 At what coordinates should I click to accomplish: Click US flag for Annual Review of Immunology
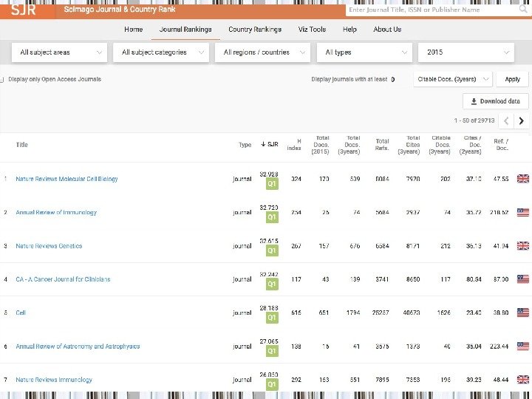pos(523,212)
